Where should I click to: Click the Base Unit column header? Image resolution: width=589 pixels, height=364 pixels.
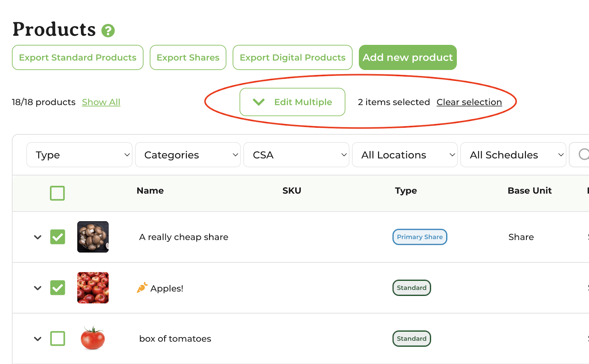[530, 191]
